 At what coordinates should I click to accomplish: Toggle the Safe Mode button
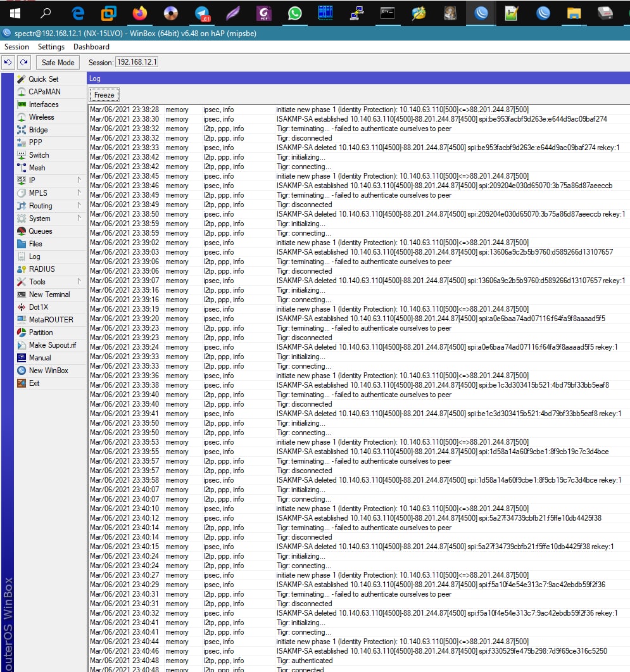(x=58, y=63)
